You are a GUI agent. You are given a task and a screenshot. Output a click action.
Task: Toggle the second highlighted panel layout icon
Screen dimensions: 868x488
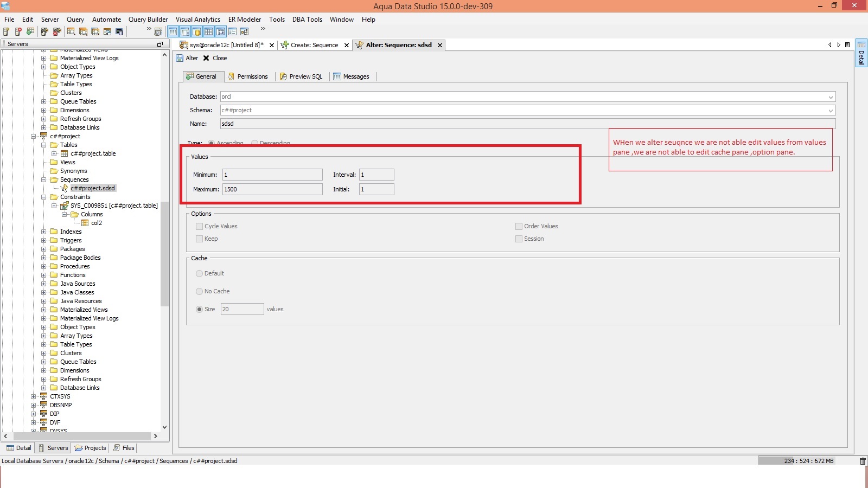coord(185,31)
